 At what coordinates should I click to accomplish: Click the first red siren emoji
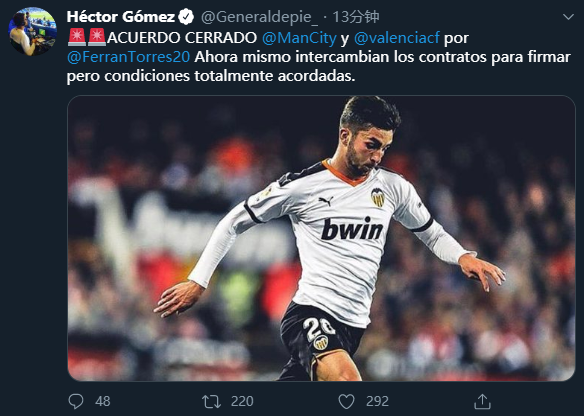click(x=77, y=37)
